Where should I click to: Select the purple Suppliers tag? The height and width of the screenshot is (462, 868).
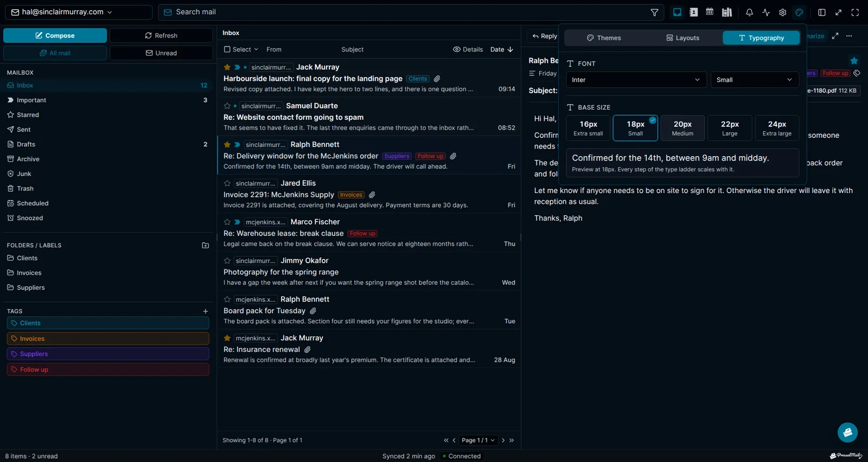point(108,354)
